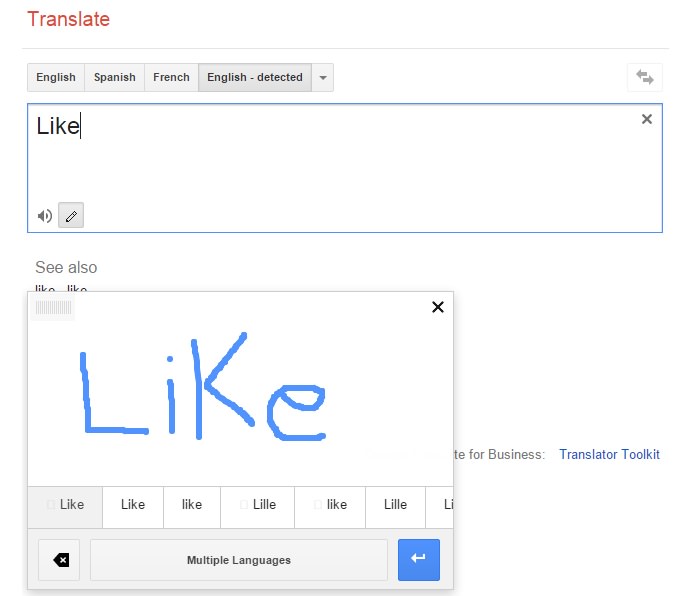
Task: Pick the first 'Like' handwriting suggestion
Action: (x=65, y=505)
